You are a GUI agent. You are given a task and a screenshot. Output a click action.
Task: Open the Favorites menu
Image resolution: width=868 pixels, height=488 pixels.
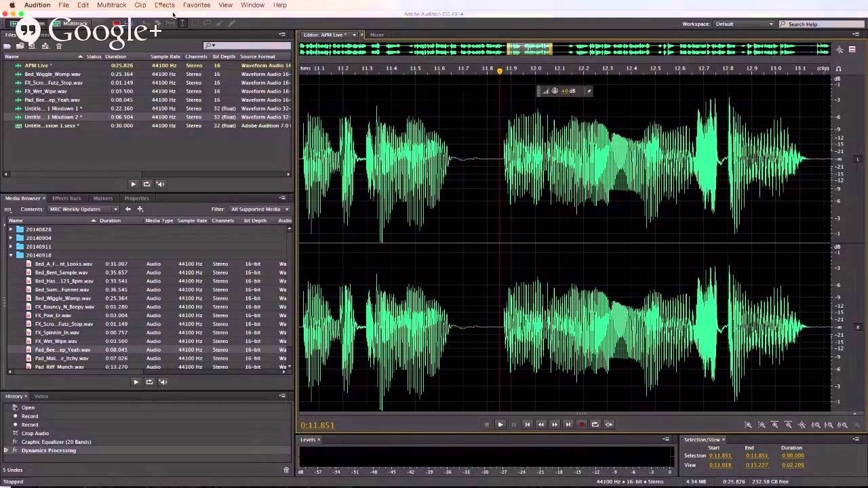197,5
